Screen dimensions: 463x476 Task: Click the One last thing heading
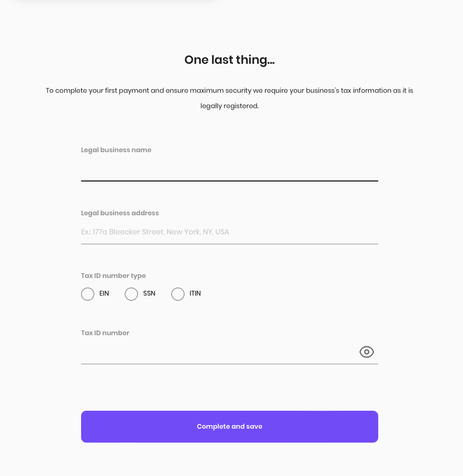[230, 60]
